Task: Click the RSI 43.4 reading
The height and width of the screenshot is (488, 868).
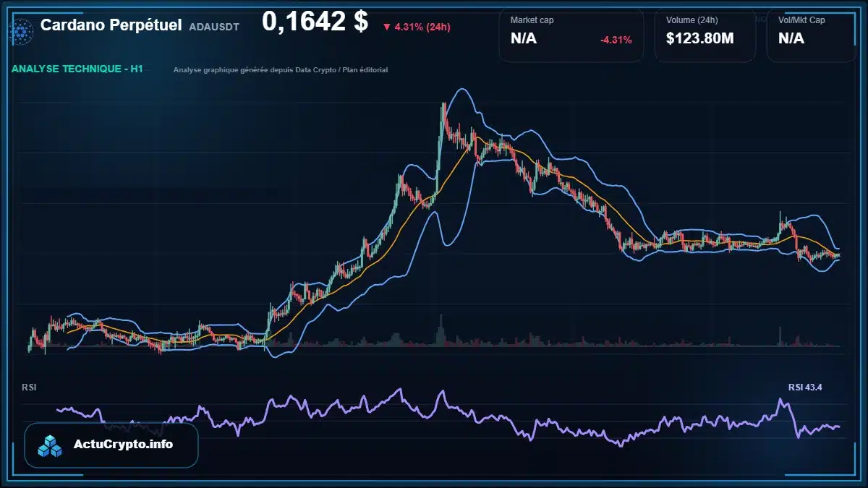Action: [x=805, y=388]
